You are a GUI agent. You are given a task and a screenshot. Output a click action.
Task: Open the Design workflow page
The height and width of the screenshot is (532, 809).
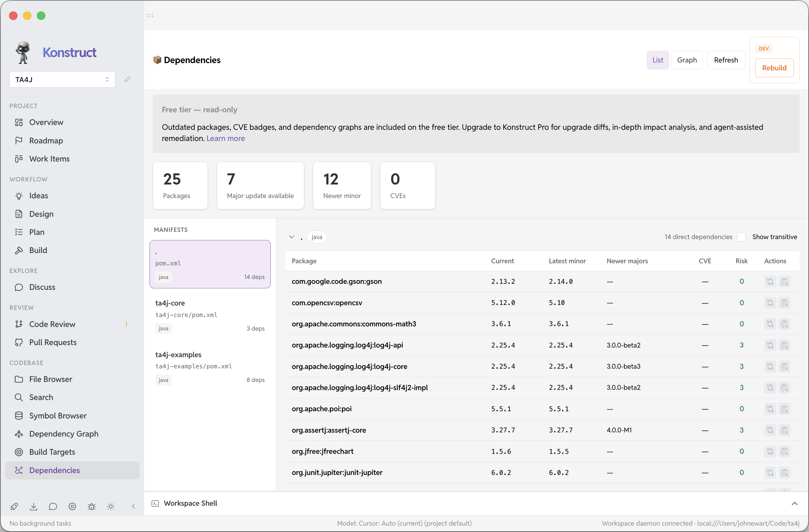click(72, 214)
